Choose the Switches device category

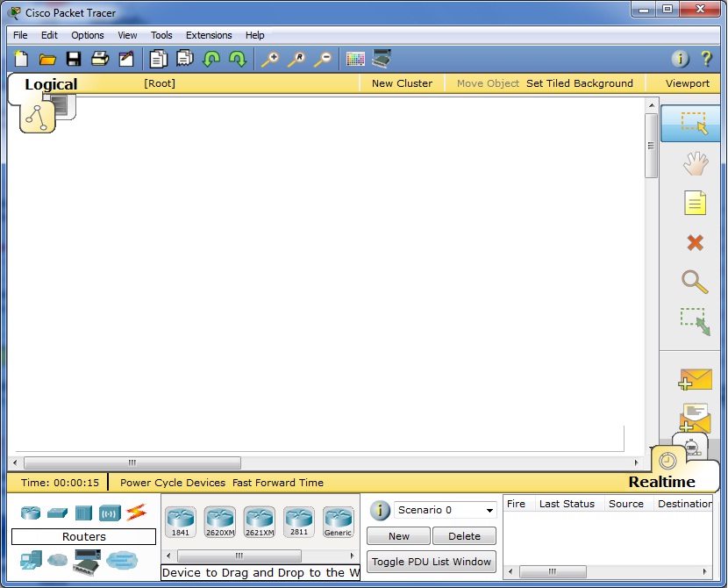(57, 513)
